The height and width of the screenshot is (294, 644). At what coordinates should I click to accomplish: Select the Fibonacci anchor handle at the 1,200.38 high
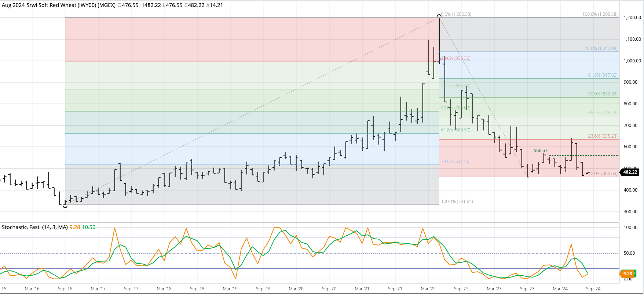point(439,16)
